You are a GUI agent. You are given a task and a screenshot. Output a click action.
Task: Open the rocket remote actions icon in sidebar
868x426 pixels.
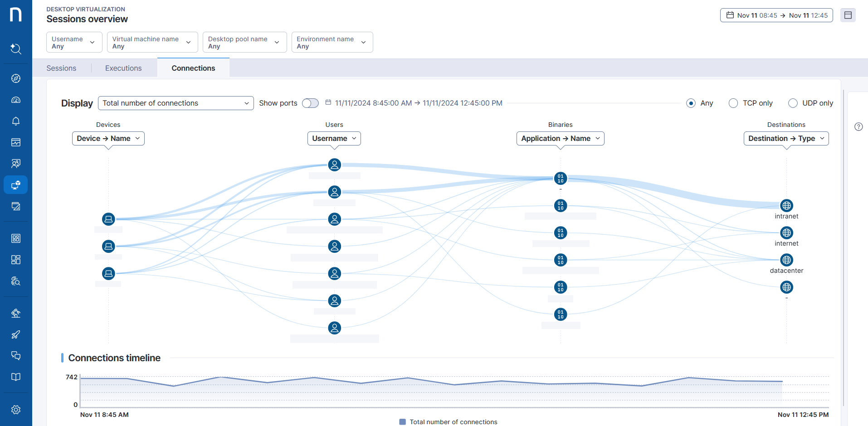[15, 334]
